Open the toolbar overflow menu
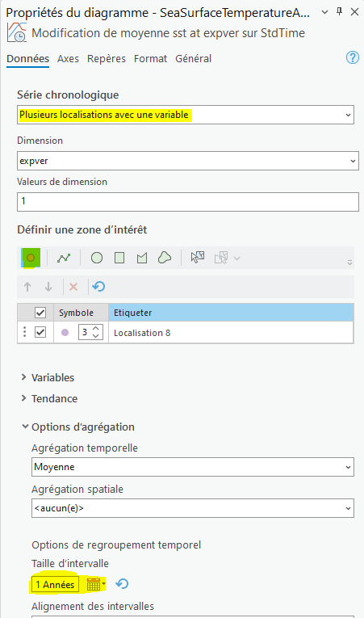Image resolution: width=364 pixels, height=618 pixels. (x=349, y=262)
